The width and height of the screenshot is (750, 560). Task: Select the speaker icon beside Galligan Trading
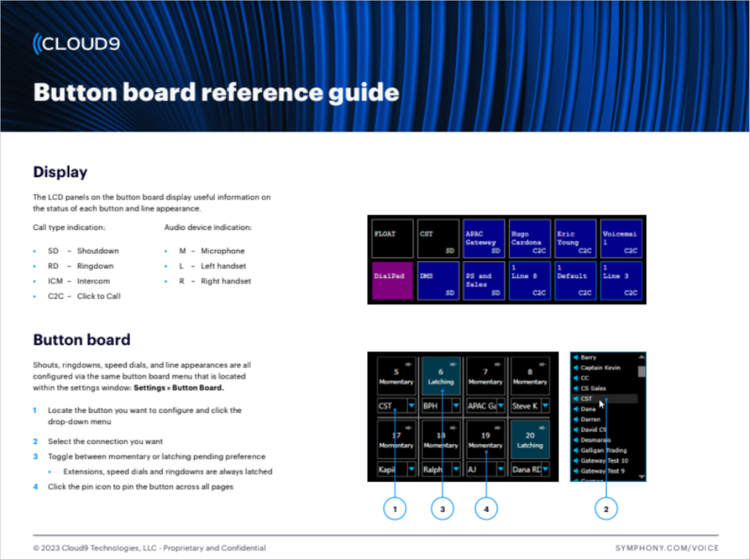[x=576, y=450]
